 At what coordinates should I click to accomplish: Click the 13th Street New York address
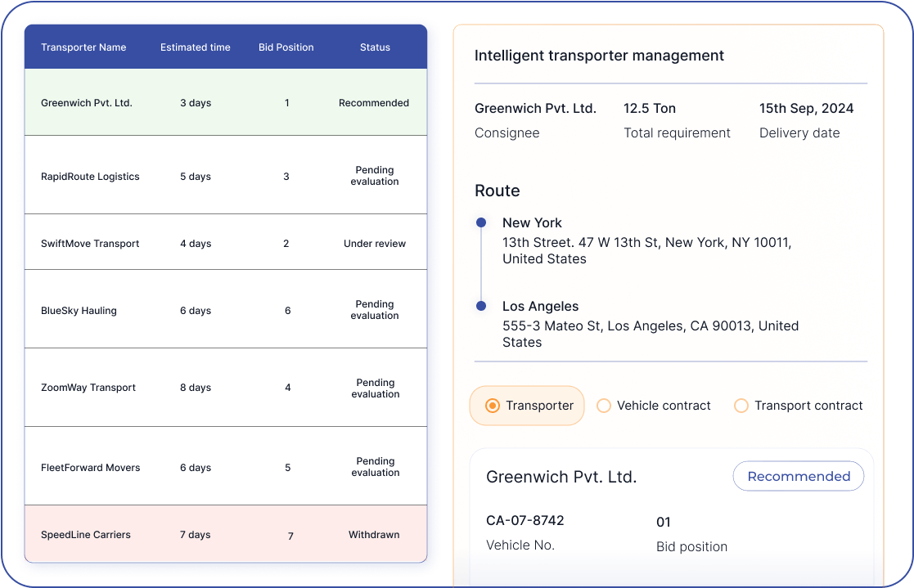(647, 250)
